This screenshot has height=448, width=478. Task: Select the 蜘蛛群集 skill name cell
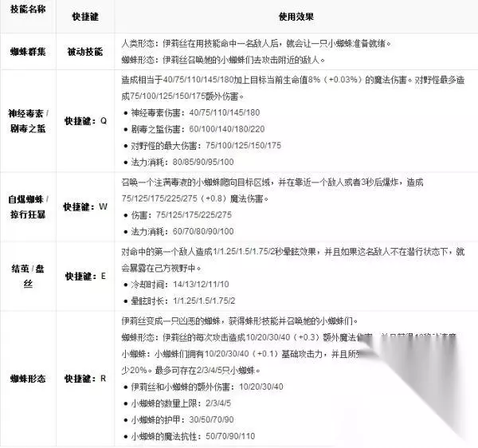[x=28, y=52]
